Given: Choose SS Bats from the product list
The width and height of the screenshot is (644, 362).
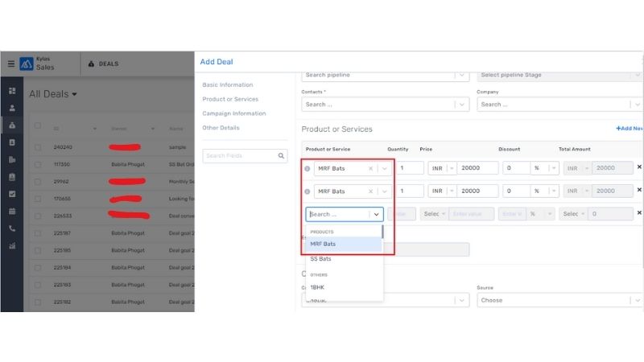Looking at the screenshot, I should point(320,259).
